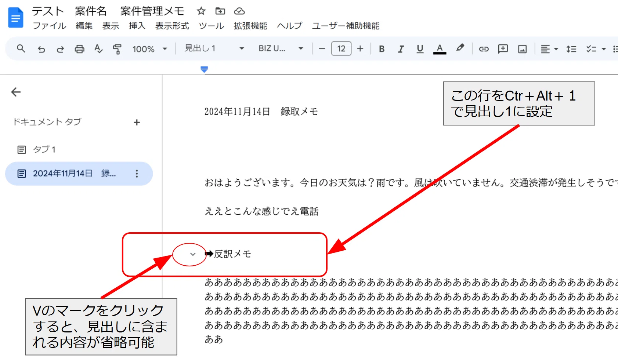Open the ユーザー補助機能 menu
618x364 pixels.
[346, 26]
